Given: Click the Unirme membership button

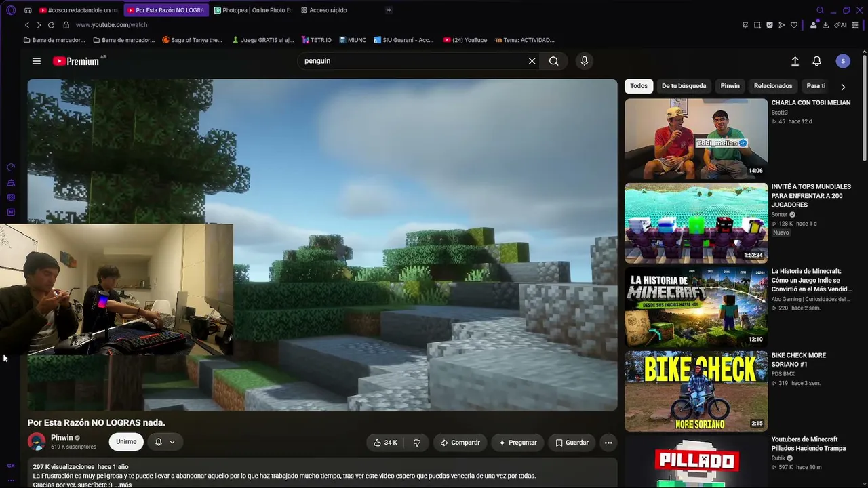Looking at the screenshot, I should click(x=126, y=442).
